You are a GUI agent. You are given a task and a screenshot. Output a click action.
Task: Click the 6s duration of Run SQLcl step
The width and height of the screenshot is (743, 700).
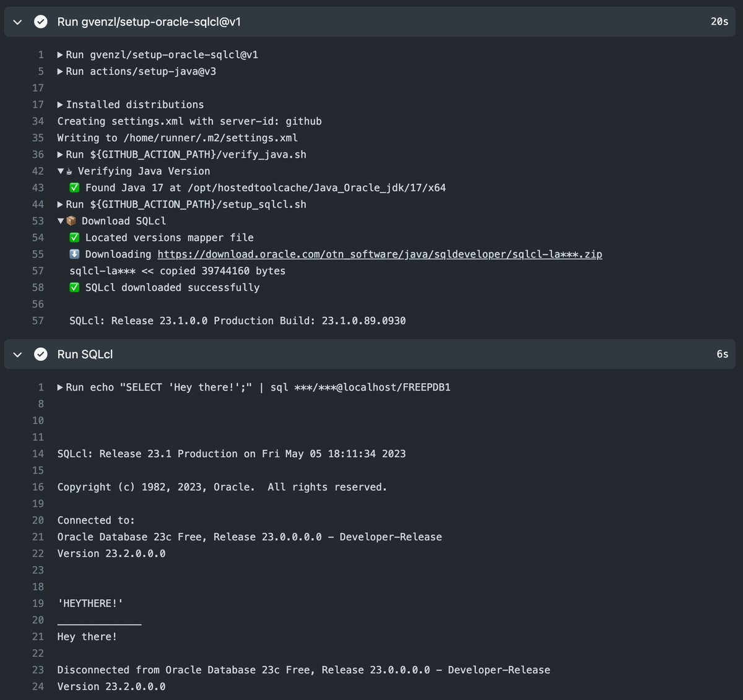coord(723,355)
